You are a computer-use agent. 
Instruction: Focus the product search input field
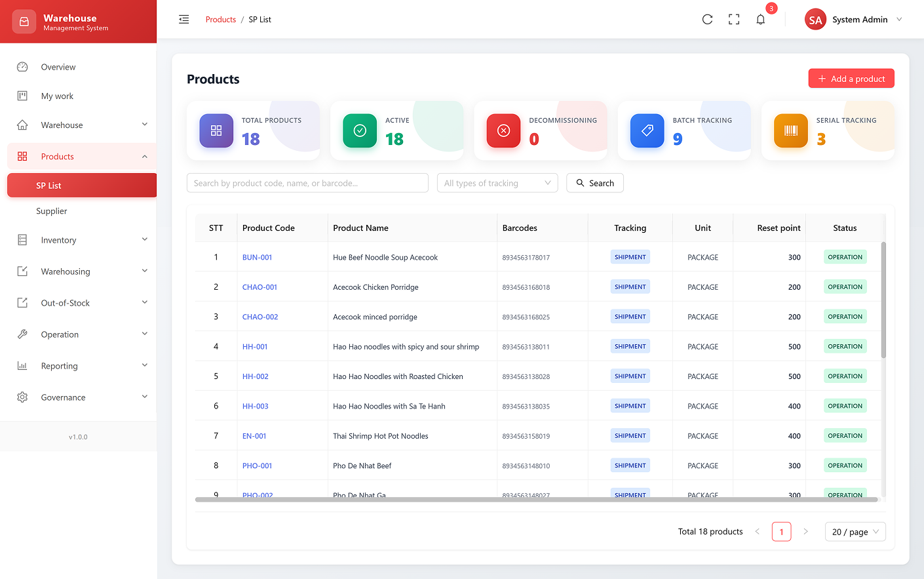point(307,183)
